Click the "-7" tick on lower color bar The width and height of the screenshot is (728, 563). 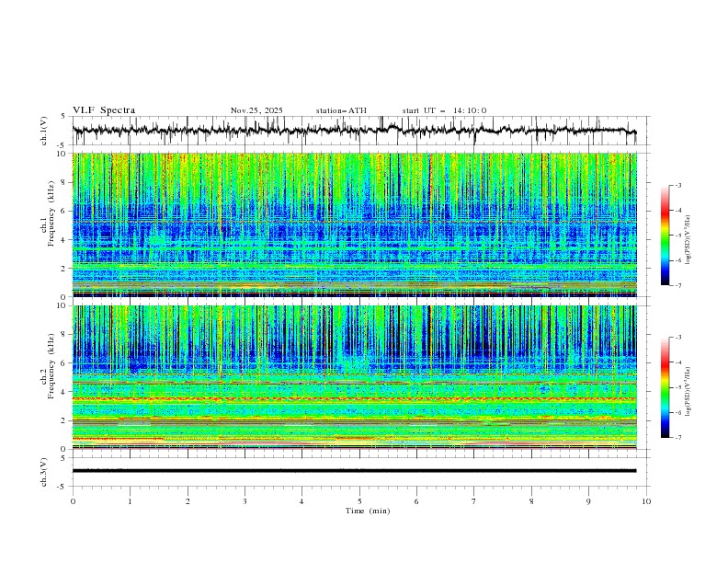coord(678,437)
